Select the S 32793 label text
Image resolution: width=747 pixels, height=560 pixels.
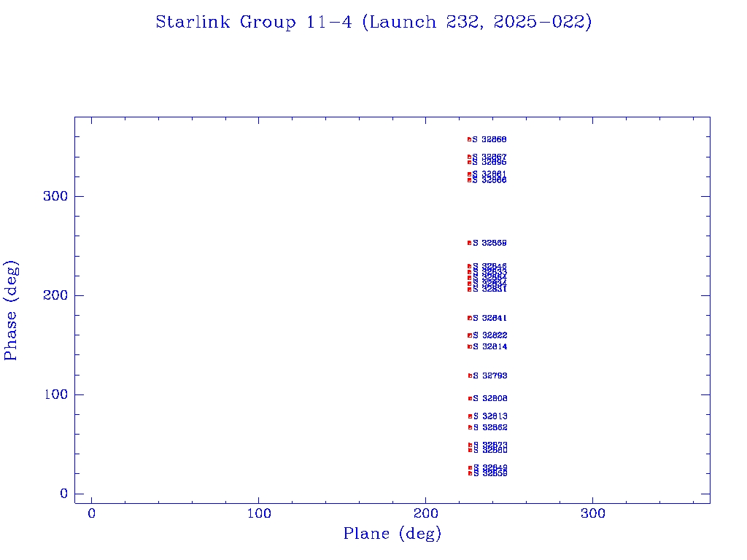click(x=490, y=376)
